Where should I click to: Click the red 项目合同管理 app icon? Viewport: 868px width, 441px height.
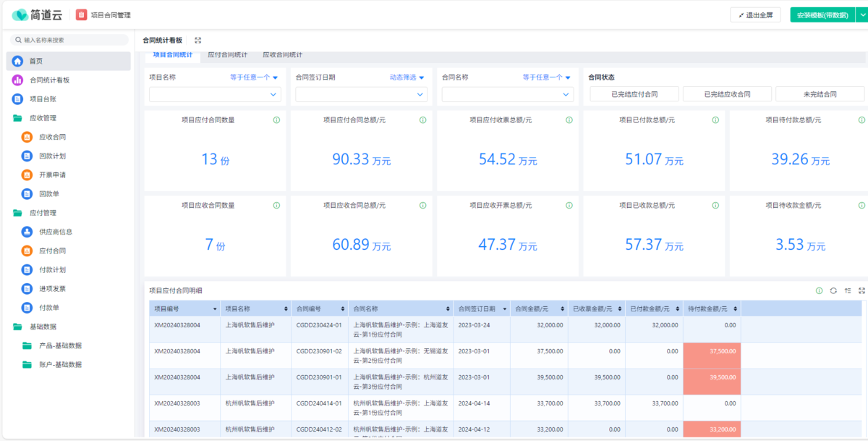[x=82, y=14]
